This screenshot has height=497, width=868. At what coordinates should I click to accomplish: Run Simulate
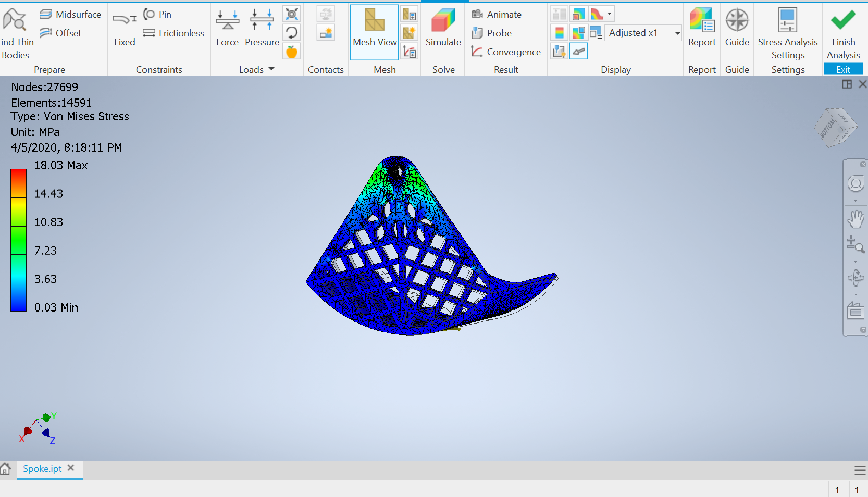[443, 28]
